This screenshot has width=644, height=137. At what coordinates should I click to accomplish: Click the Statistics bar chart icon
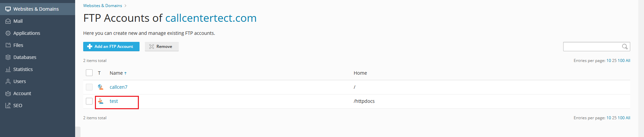pyautogui.click(x=8, y=69)
